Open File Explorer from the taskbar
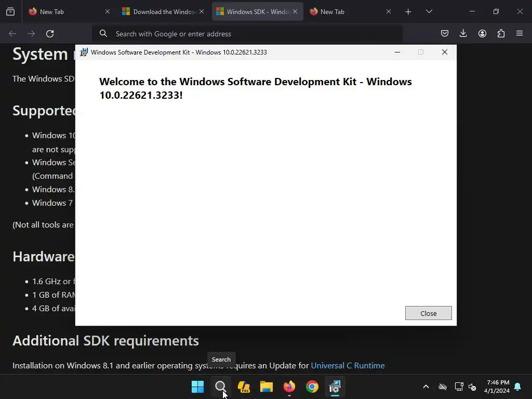This screenshot has height=399, width=532. point(267,387)
